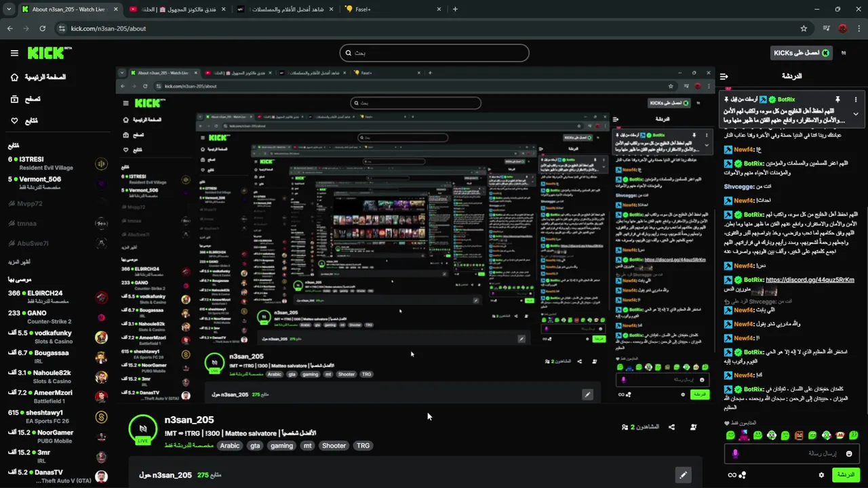The width and height of the screenshot is (868, 488).
Task: Go back in browser history
Action: (x=10, y=28)
